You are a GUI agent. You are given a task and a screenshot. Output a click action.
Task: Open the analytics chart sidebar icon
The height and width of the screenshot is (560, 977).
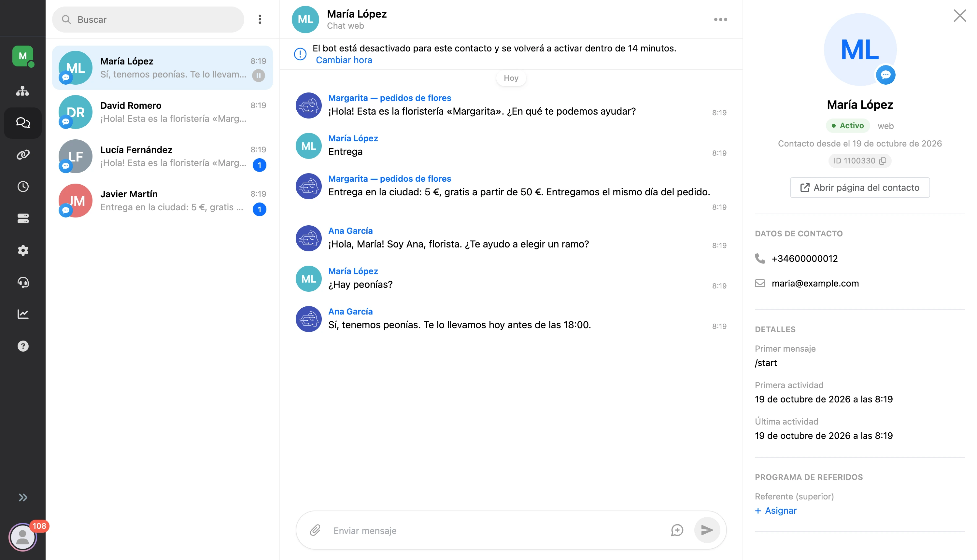(x=23, y=314)
